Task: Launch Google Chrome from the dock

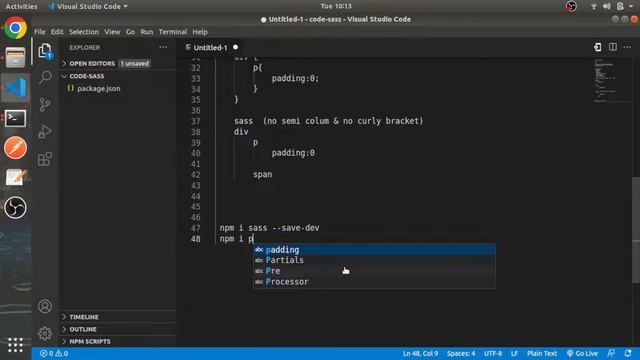Action: 16,28
